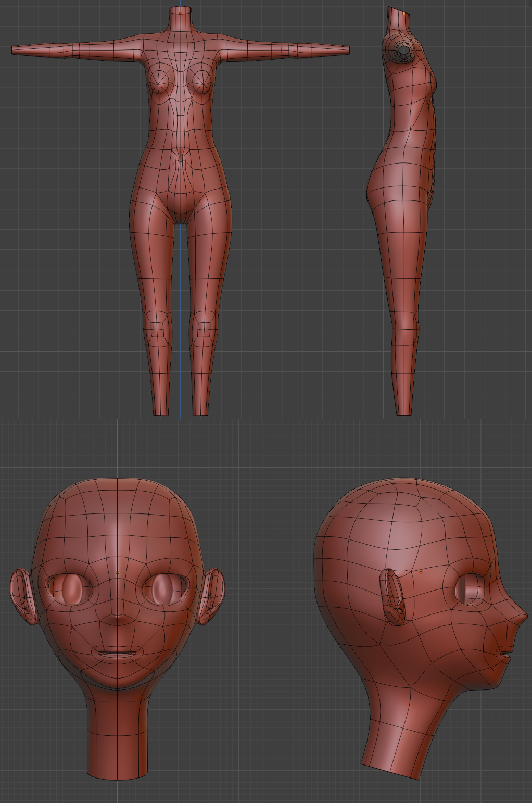Click the orange origin dot on side-view body neck

pyautogui.click(x=404, y=14)
